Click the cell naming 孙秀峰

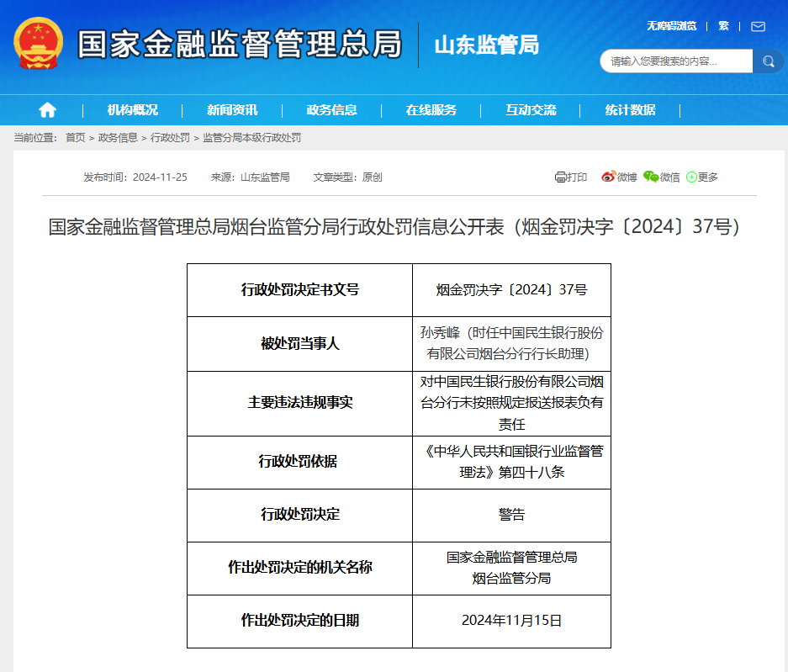point(511,344)
